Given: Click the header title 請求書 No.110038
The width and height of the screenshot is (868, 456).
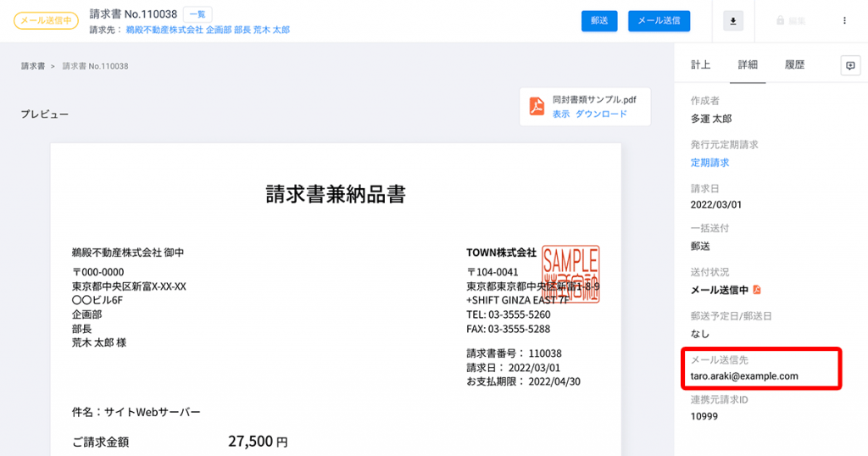Looking at the screenshot, I should coord(133,14).
